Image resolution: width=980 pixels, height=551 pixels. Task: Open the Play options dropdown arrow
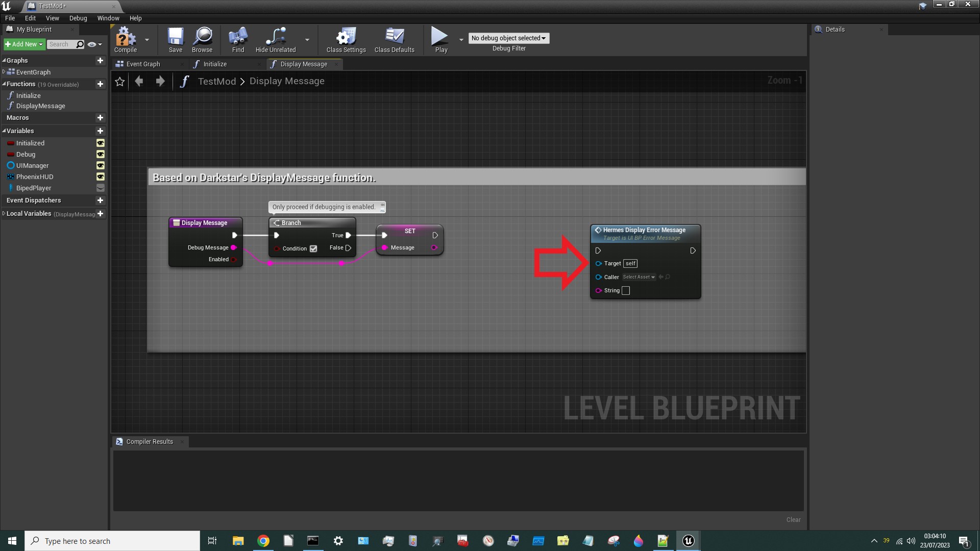[x=461, y=40]
